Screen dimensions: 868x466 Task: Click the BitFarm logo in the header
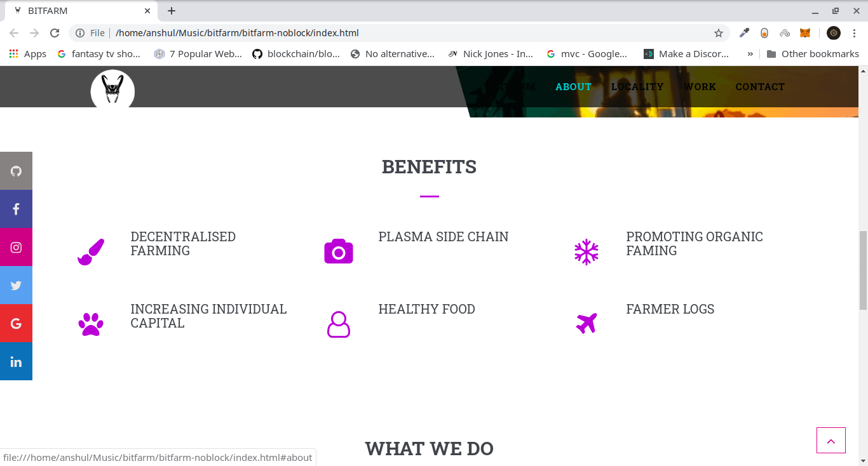pyautogui.click(x=112, y=89)
